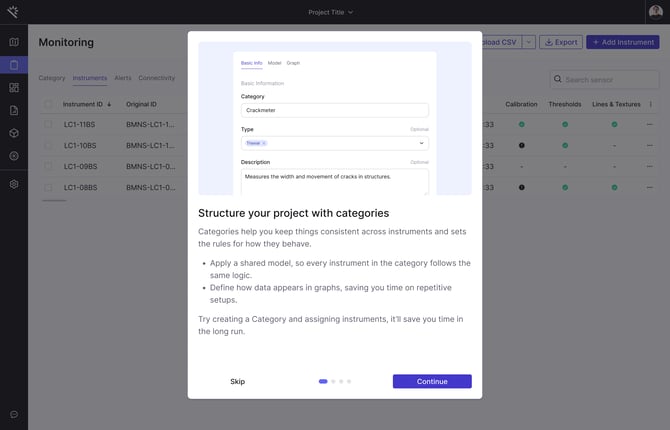Click LC1-11BS lines & textures green dot

point(614,124)
